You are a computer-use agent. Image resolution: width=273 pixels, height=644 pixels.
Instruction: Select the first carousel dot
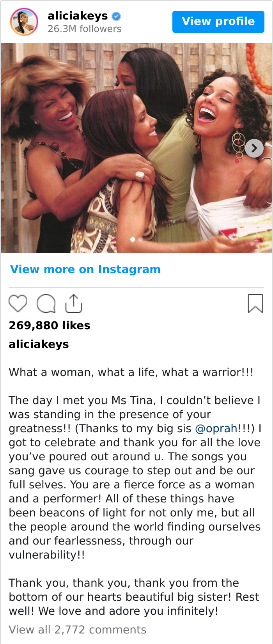pyautogui.click(x=133, y=240)
